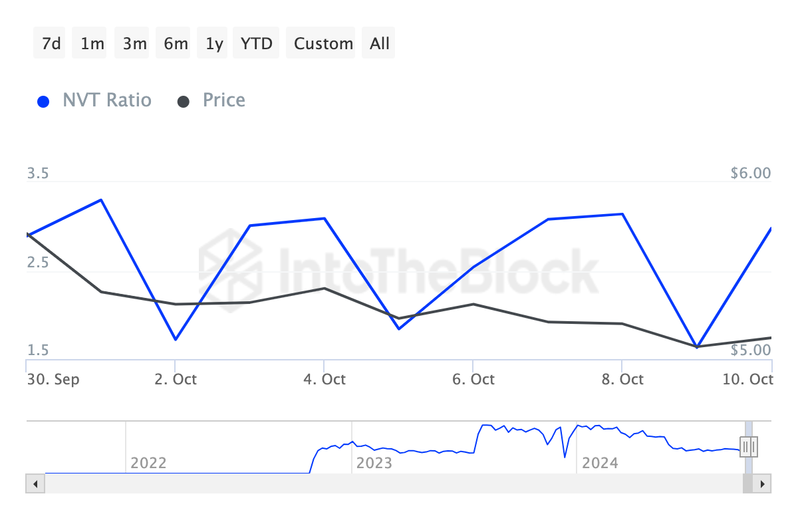The image size is (798, 532).
Task: Toggle the NVT Ratio series legend
Action: click(x=107, y=100)
